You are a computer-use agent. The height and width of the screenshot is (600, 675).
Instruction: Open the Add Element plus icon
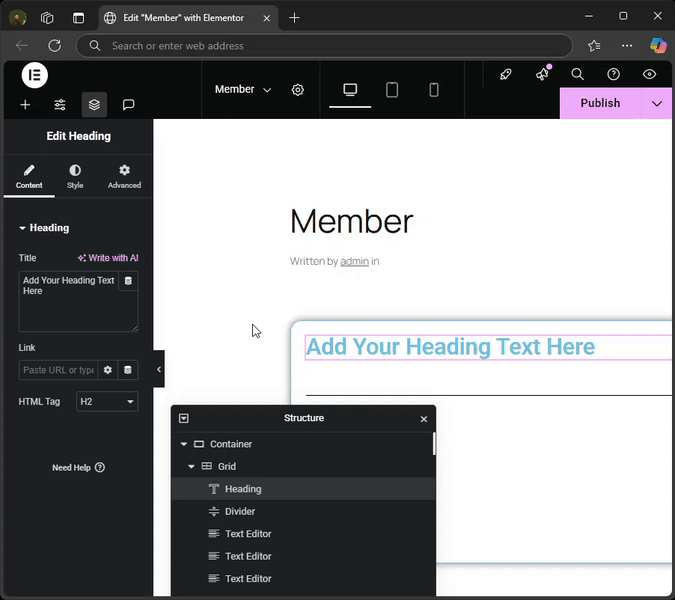coord(25,105)
